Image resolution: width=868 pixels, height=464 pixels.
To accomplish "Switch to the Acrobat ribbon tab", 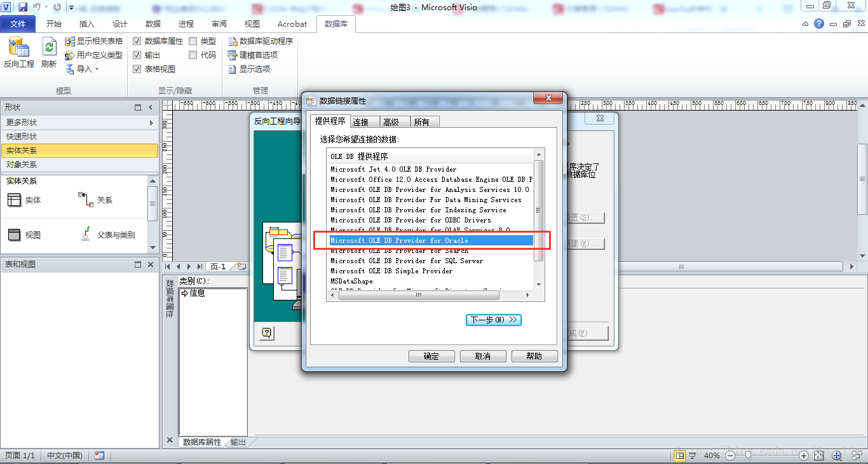I will [x=292, y=24].
